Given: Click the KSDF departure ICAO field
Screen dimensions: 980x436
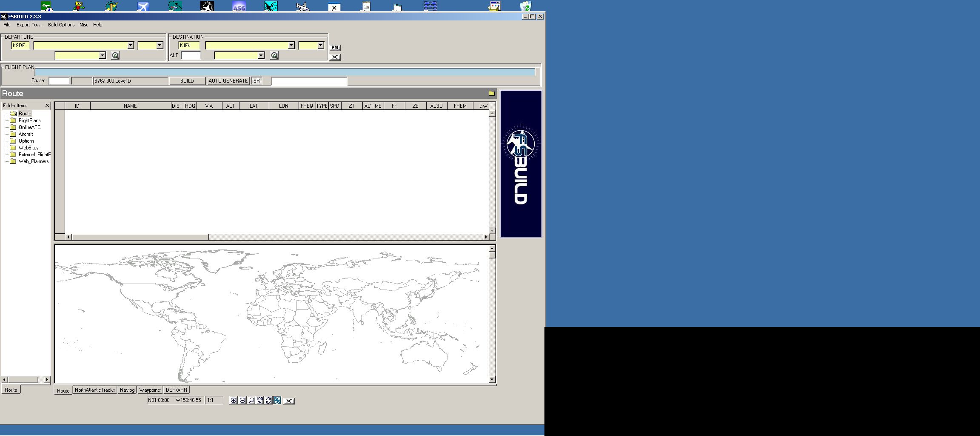Looking at the screenshot, I should coord(20,46).
